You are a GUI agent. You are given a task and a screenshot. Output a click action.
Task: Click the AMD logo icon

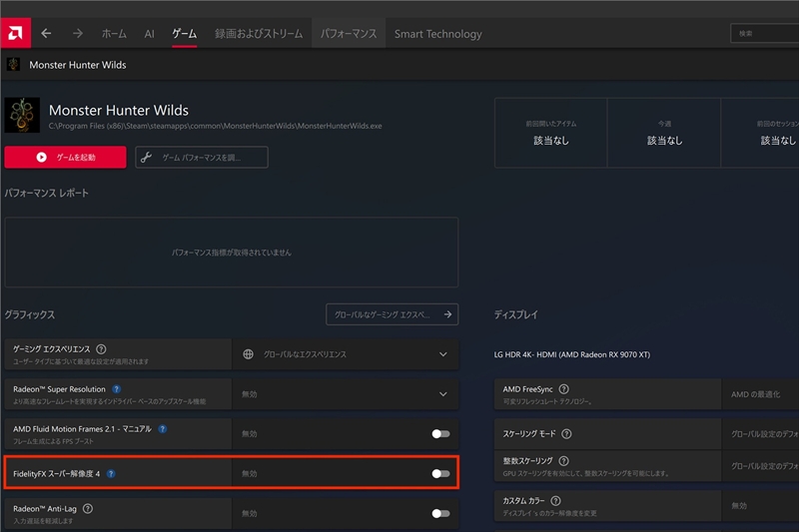coord(15,33)
